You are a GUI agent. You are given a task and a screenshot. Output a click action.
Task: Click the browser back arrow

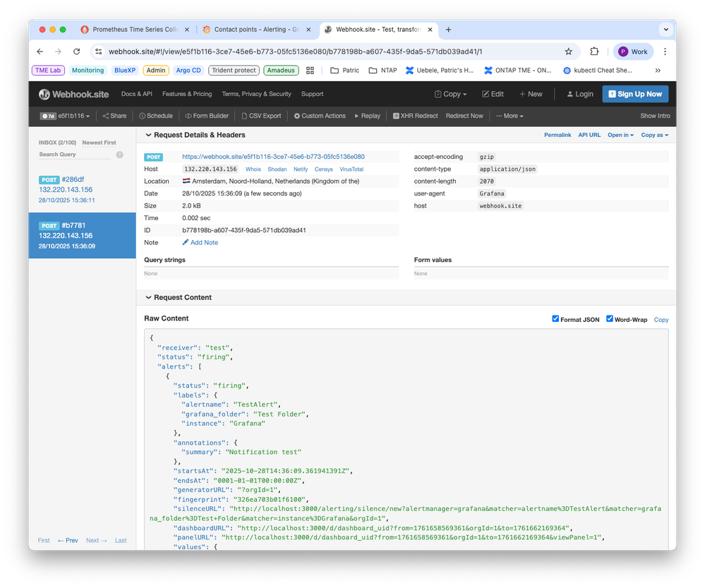40,52
